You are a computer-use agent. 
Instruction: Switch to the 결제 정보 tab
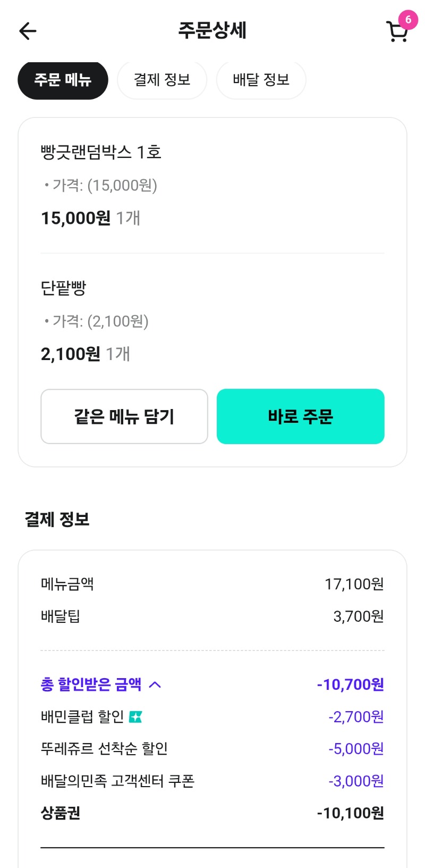162,80
